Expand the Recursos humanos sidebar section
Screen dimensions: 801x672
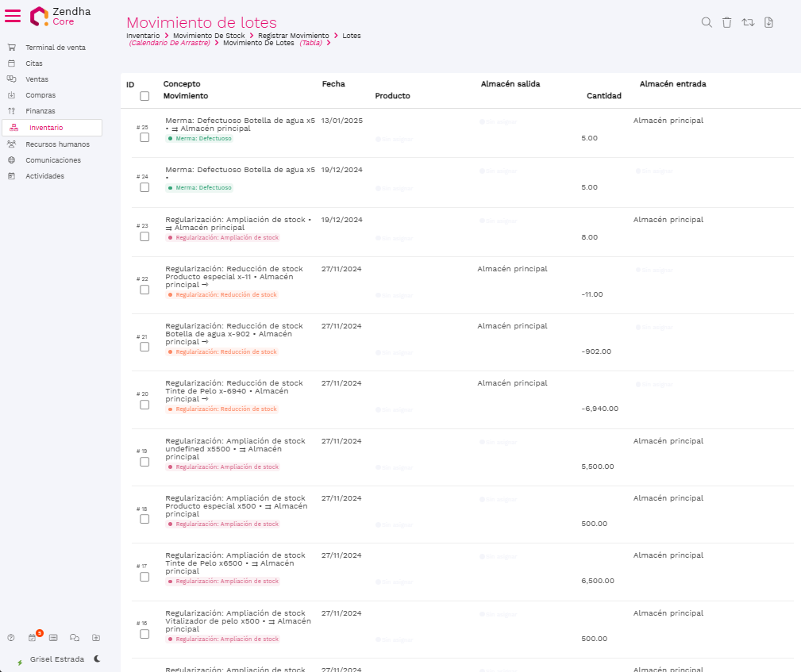point(57,144)
